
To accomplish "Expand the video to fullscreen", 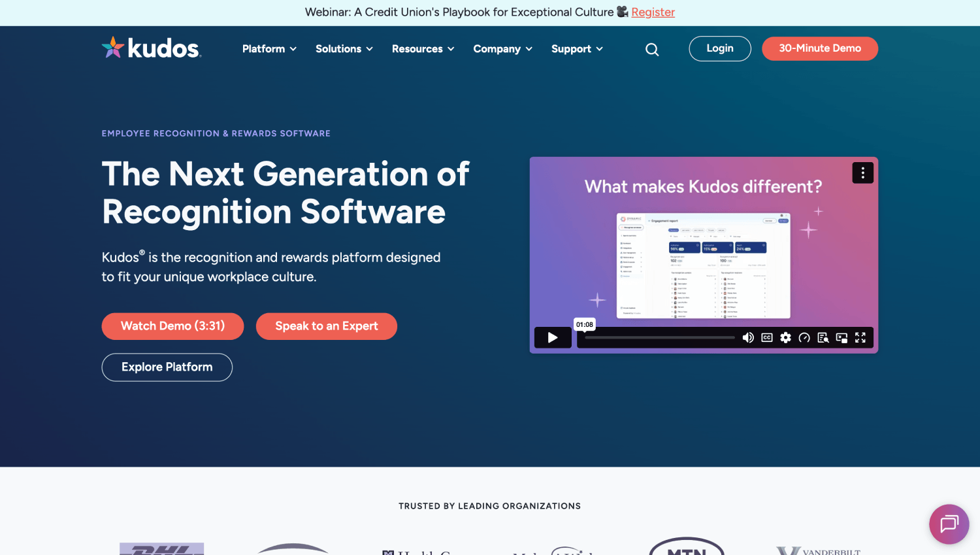I will click(860, 337).
